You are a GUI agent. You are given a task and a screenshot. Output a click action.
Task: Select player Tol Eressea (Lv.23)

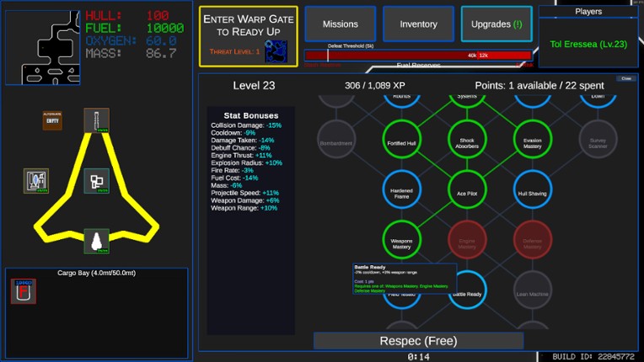coord(588,44)
